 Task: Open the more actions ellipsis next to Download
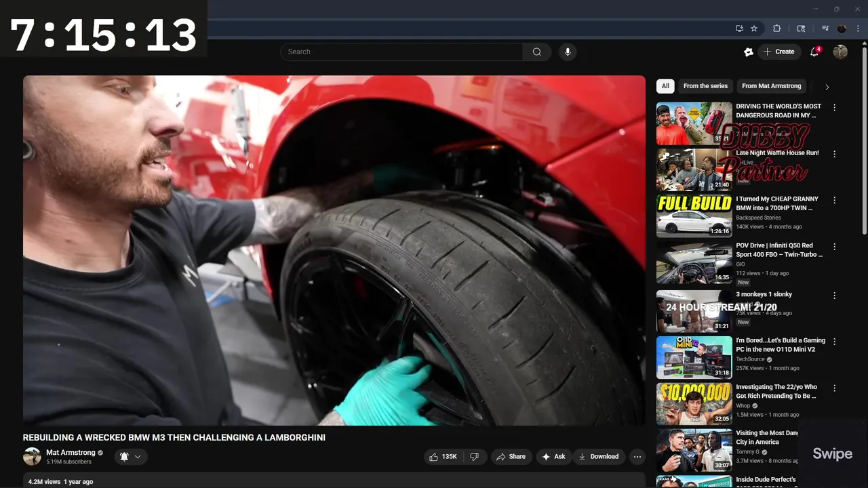click(x=637, y=457)
